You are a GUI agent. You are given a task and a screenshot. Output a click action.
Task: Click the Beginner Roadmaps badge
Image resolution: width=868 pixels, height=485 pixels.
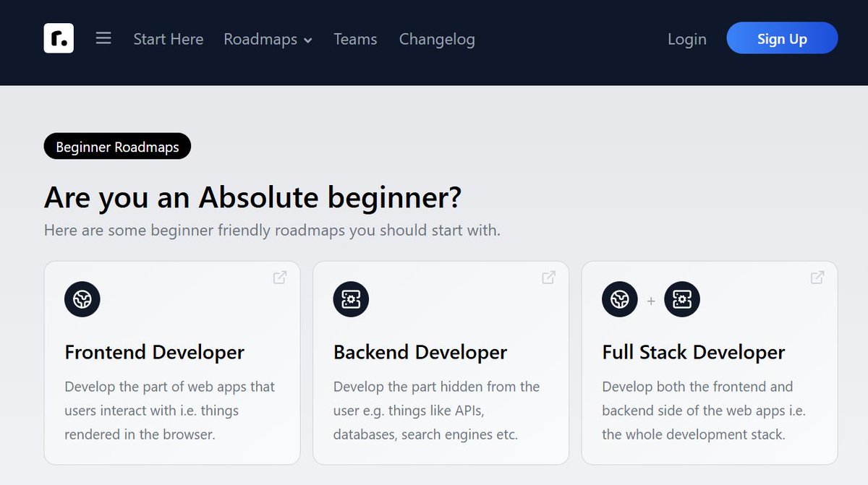tap(117, 146)
